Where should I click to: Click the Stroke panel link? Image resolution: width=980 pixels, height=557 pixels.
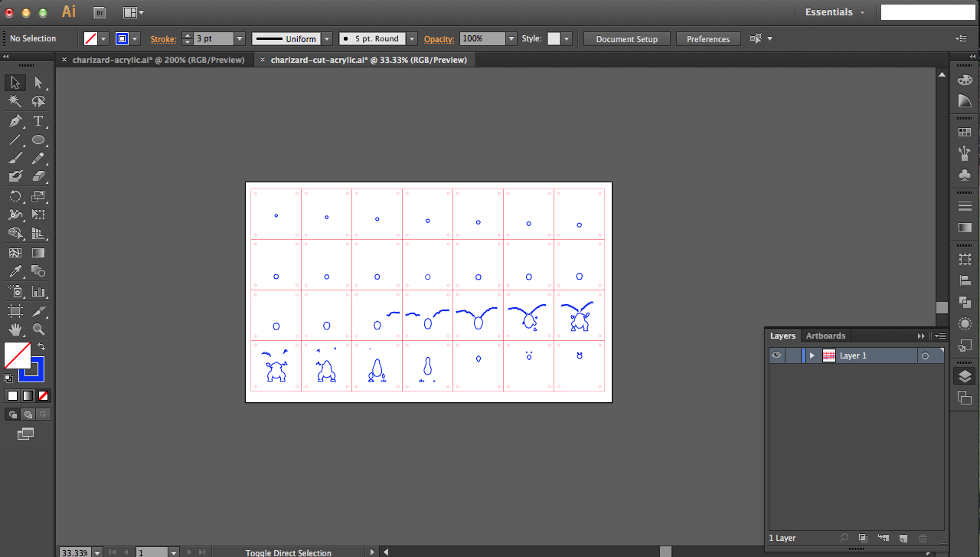[x=162, y=39]
